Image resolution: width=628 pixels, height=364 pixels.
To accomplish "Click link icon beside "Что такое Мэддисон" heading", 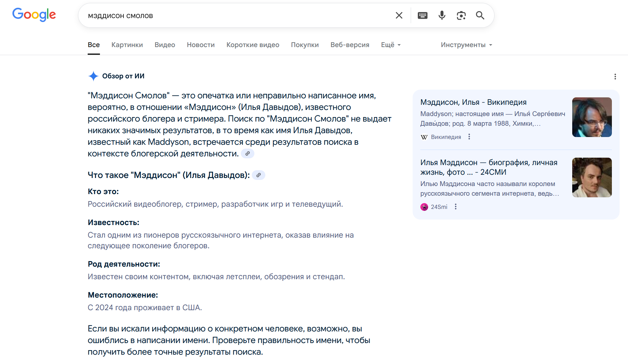I will click(258, 175).
